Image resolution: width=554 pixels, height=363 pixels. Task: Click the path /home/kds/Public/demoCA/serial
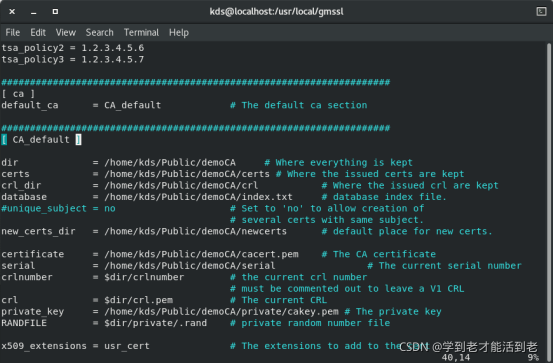(190, 265)
